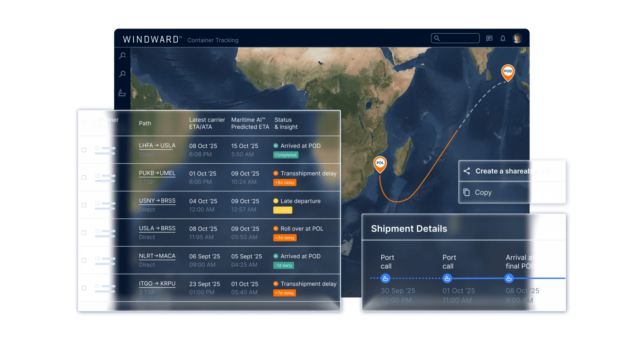
Task: Click the POD map pin
Action: point(508,72)
